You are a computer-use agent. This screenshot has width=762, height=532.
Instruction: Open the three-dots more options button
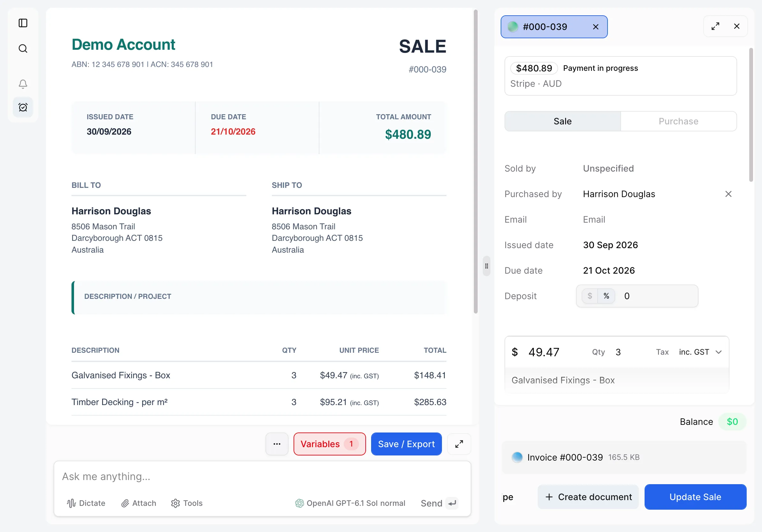point(277,444)
